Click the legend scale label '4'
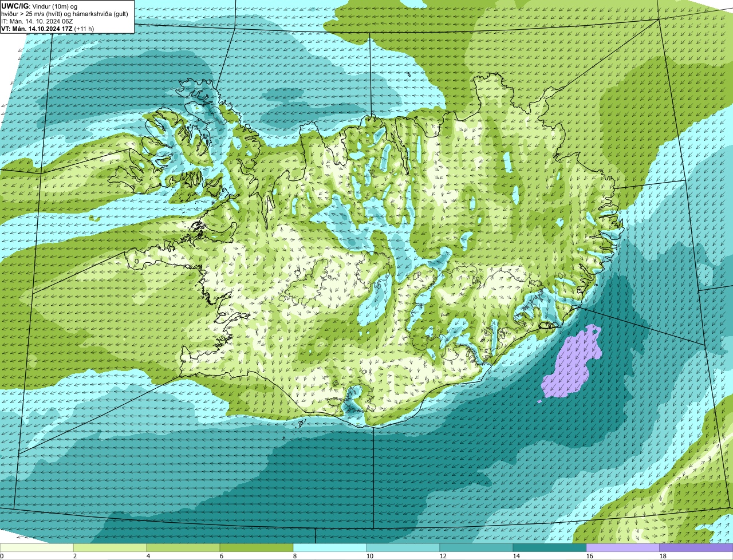Viewport: 733px width, 560px height. pyautogui.click(x=148, y=556)
